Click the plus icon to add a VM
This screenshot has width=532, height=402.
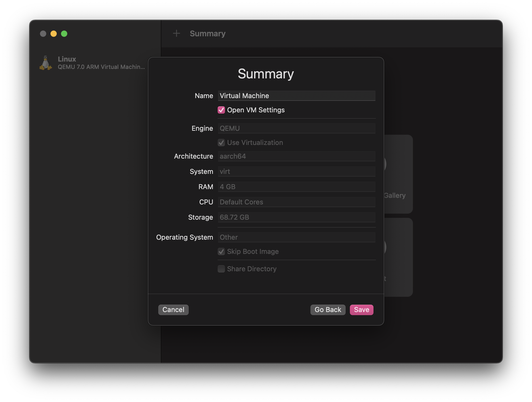[x=176, y=33]
